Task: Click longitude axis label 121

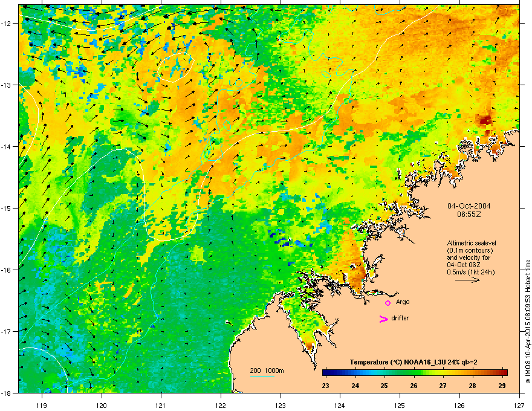Action: pos(161,405)
